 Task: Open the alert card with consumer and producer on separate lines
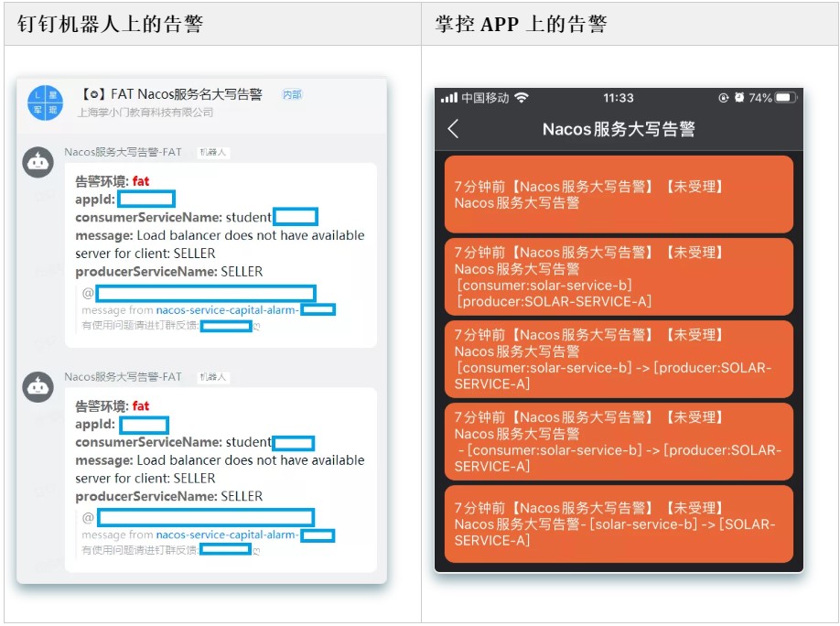coord(619,277)
